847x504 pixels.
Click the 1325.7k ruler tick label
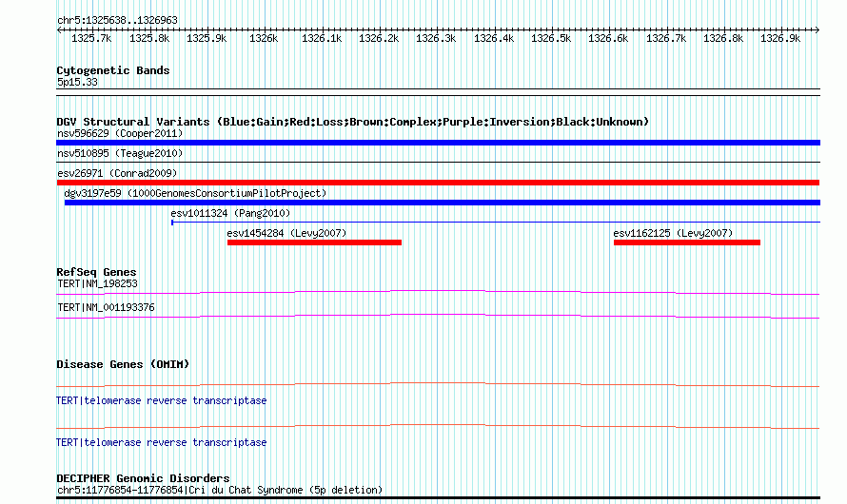coord(91,38)
